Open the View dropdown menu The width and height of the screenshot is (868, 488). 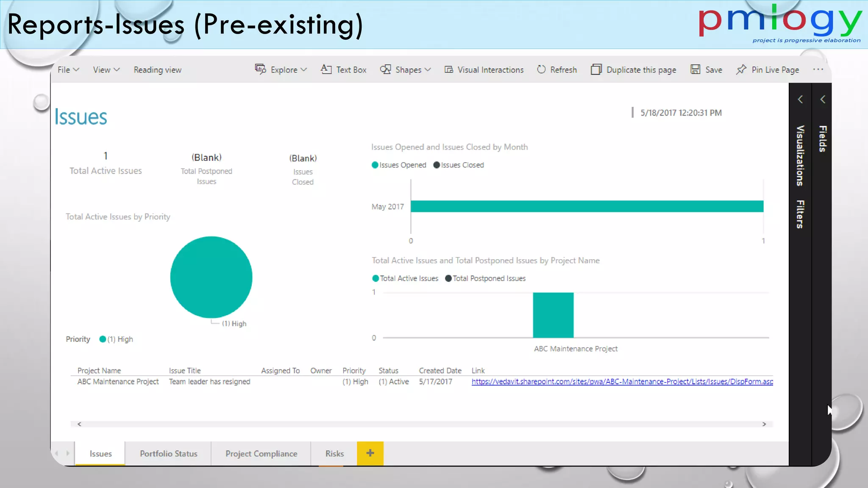point(106,70)
